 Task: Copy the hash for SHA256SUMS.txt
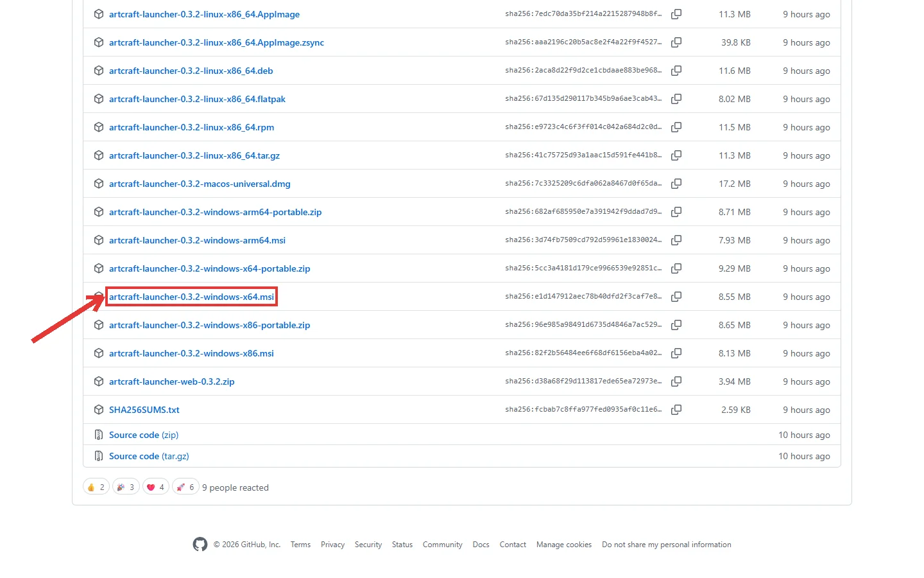point(676,410)
